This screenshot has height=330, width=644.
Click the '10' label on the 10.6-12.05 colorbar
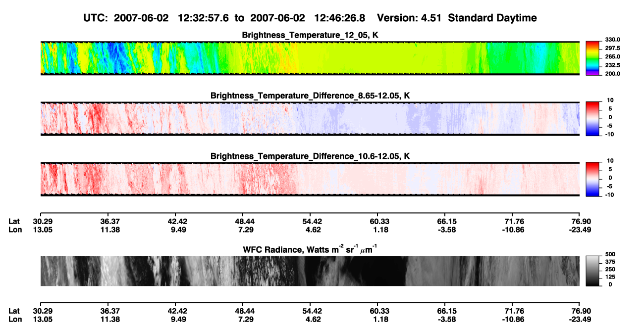[x=610, y=161]
